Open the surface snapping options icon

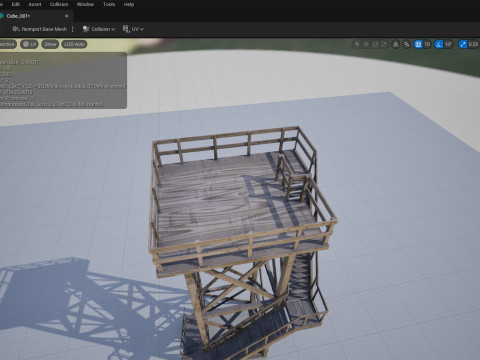pyautogui.click(x=406, y=44)
